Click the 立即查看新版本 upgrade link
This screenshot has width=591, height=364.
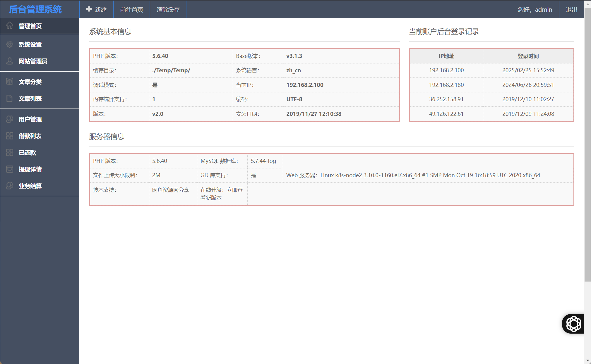[222, 194]
